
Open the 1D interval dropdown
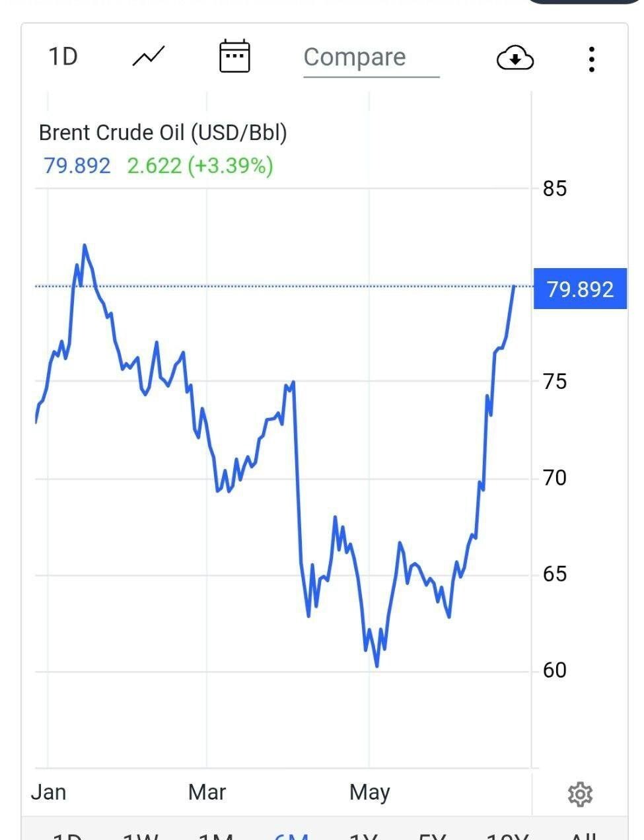click(63, 57)
